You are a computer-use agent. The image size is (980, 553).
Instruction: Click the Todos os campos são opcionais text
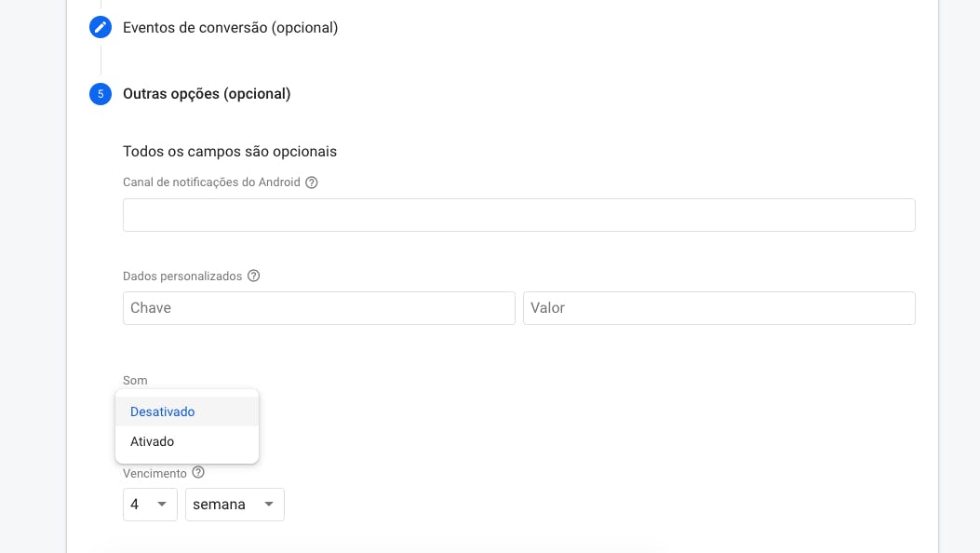[230, 151]
